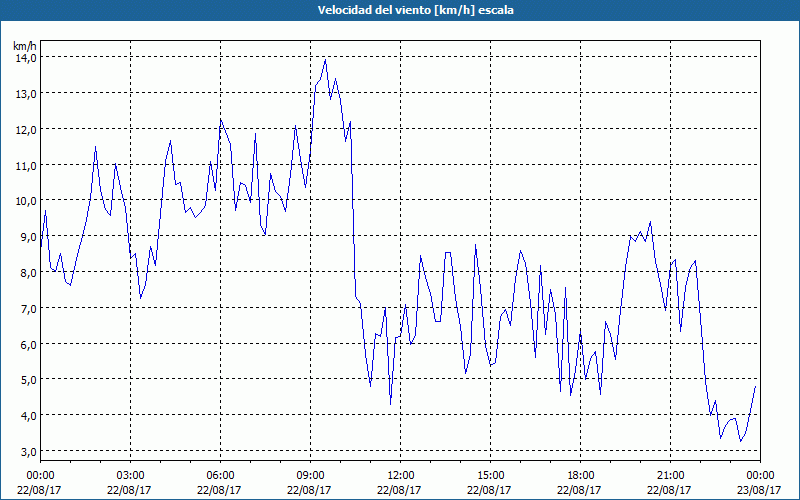
Task: Click the 15:00 time label
Action: (490, 476)
